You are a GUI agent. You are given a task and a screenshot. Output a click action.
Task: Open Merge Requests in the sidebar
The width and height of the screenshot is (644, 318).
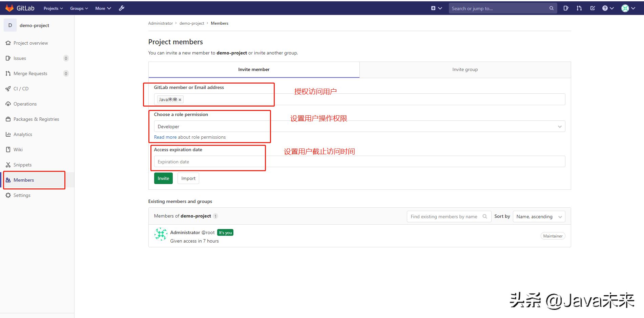tap(30, 73)
